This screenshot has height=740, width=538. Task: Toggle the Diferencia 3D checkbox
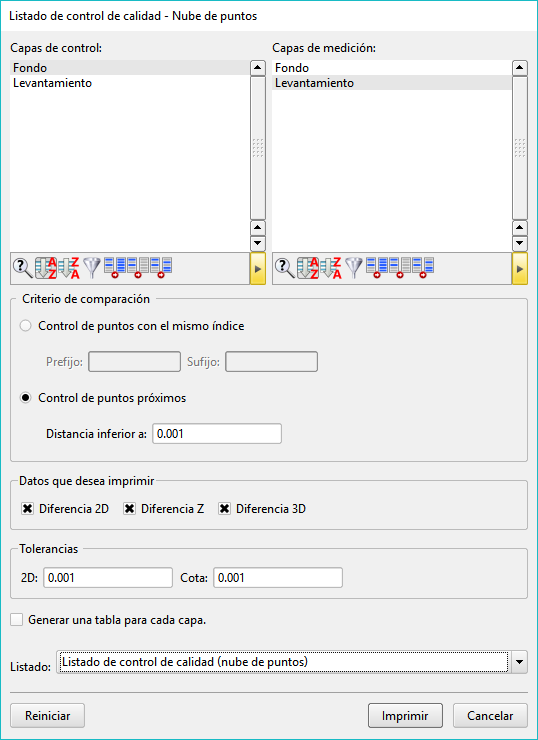(224, 509)
